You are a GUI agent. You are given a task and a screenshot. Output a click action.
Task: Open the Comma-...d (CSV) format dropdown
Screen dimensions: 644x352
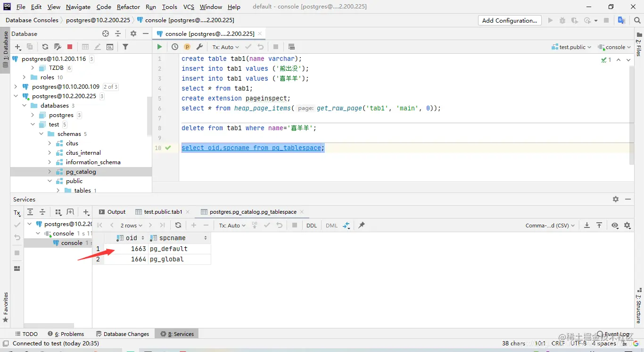click(550, 225)
